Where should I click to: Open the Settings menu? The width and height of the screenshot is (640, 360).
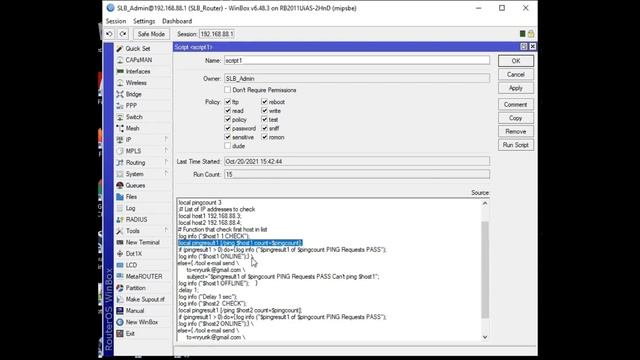144,21
